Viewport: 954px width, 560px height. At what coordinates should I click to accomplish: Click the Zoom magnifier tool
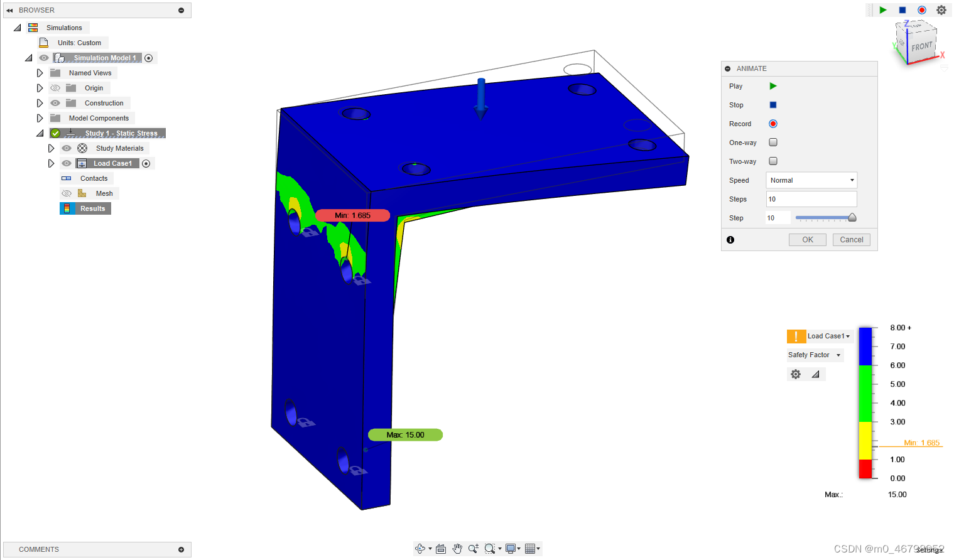tap(473, 548)
